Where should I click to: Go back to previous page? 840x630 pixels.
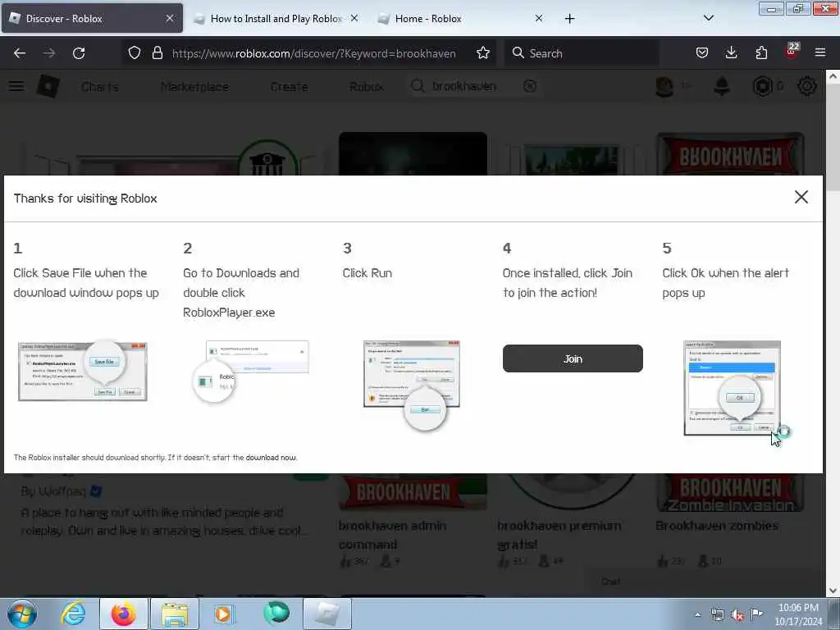coord(20,53)
